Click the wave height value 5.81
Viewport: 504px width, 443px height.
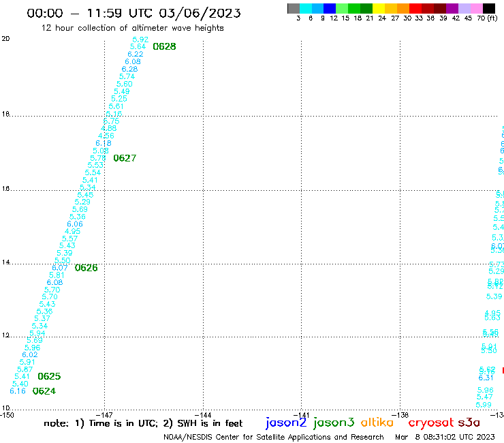pyautogui.click(x=57, y=275)
